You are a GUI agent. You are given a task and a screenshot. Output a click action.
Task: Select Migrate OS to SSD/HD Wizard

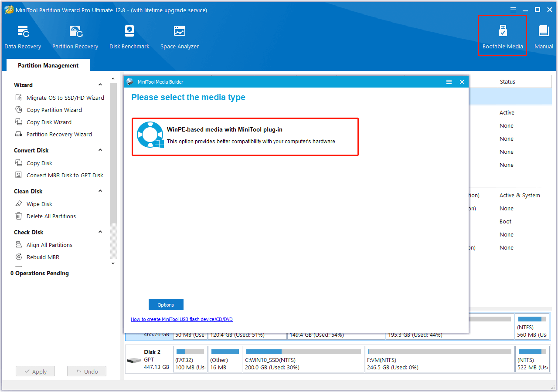pyautogui.click(x=65, y=98)
